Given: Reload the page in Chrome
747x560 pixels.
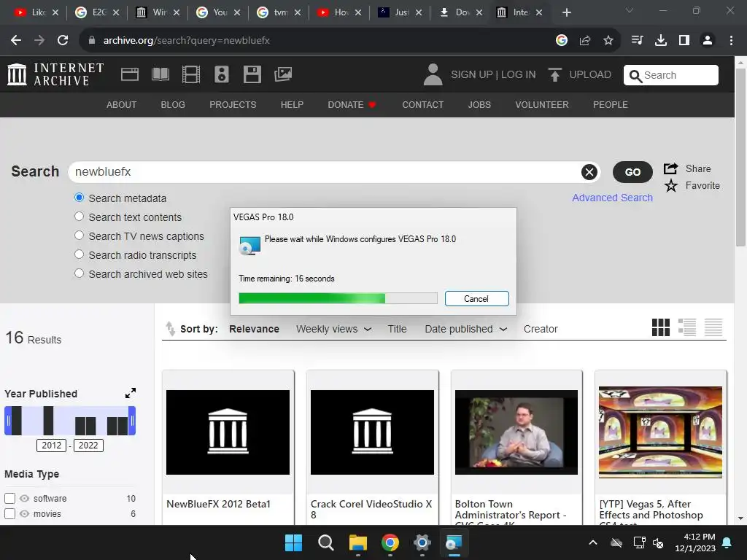Looking at the screenshot, I should click(63, 41).
